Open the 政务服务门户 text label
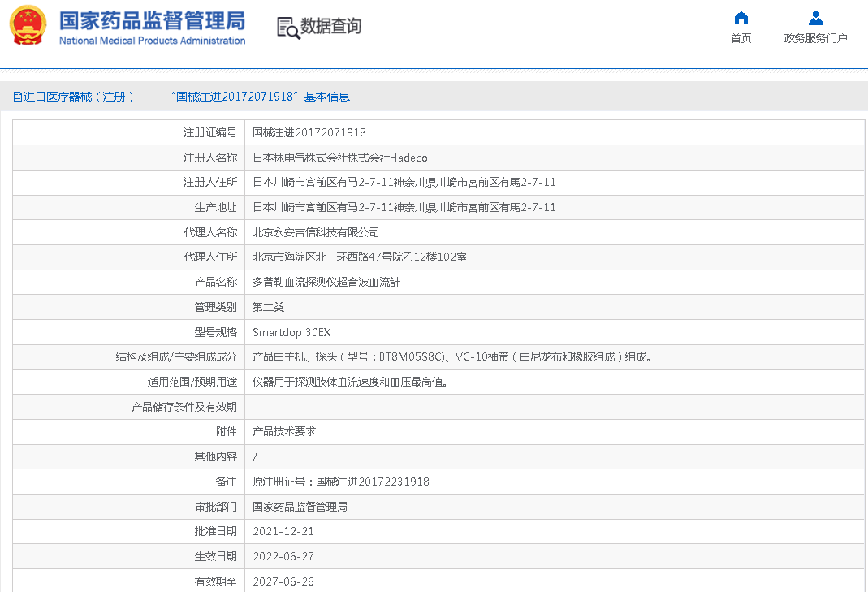The width and height of the screenshot is (868, 592). (815, 38)
